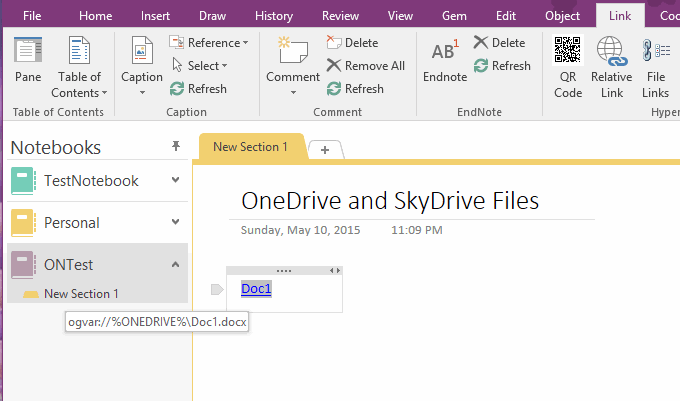
Task: Open New Section 1 under ONTest
Action: (x=81, y=293)
